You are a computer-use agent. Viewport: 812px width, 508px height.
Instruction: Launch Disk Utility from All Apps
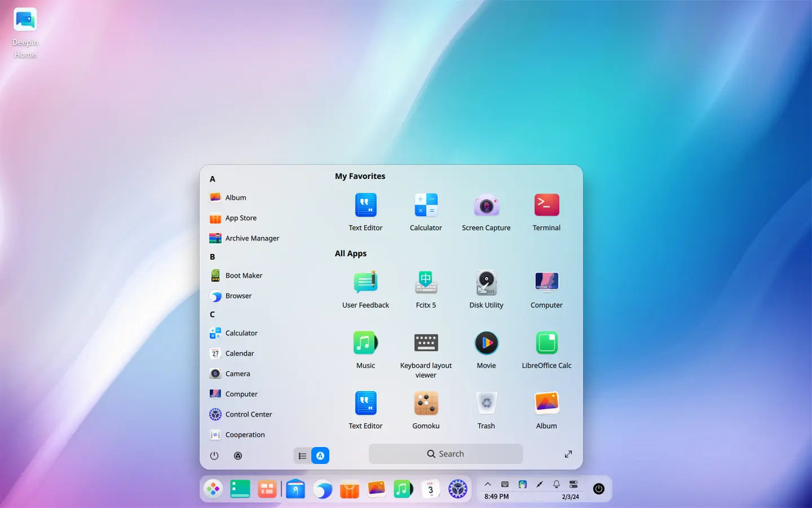486,282
